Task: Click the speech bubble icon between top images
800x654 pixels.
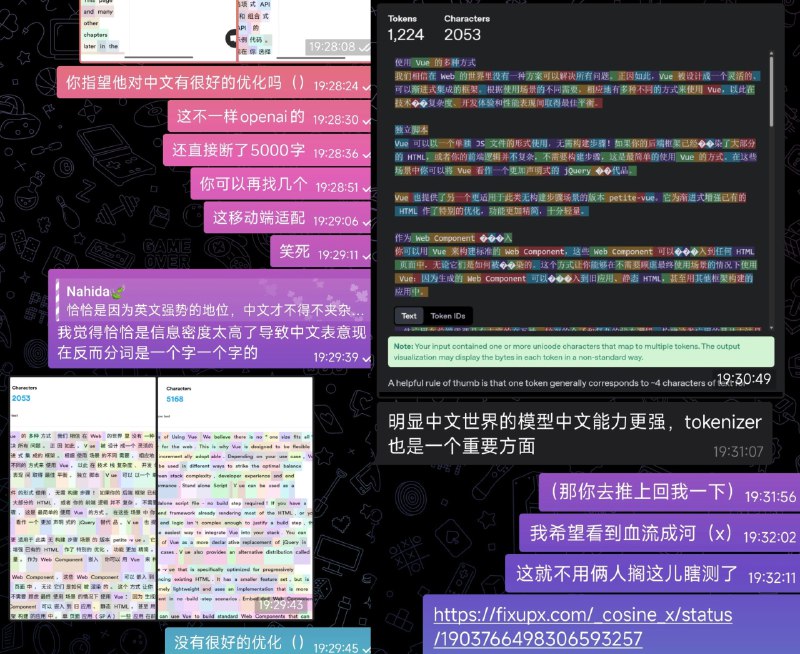Action: pos(232,38)
